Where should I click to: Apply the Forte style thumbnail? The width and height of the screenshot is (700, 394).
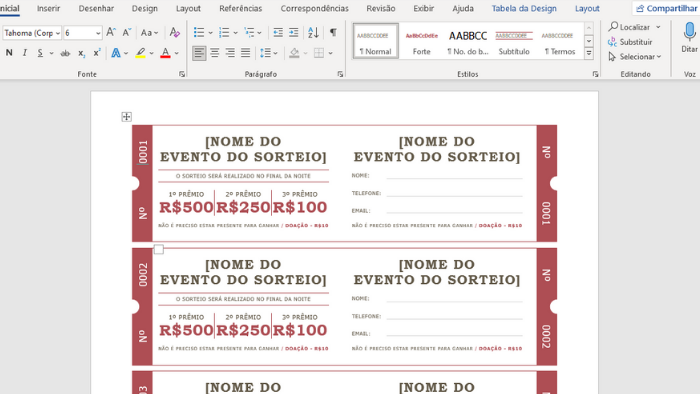click(421, 41)
